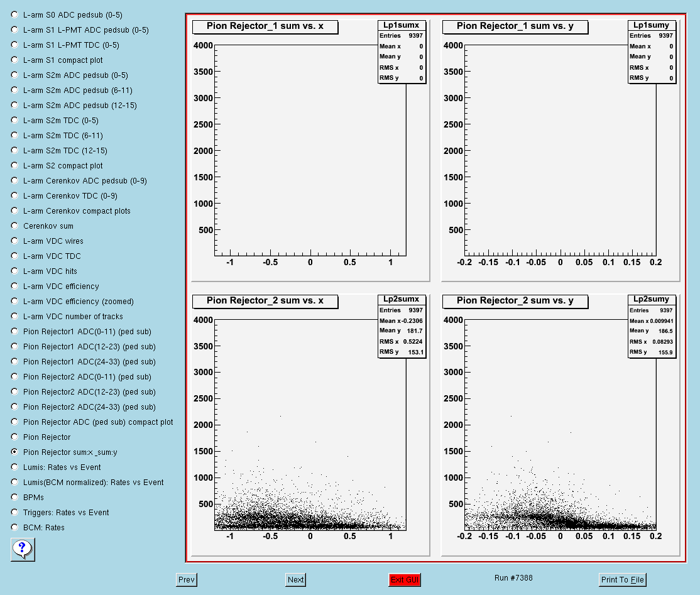700x595 pixels.
Task: Select L-arm S2m TDC (0-5) plot
Action: (x=14, y=121)
